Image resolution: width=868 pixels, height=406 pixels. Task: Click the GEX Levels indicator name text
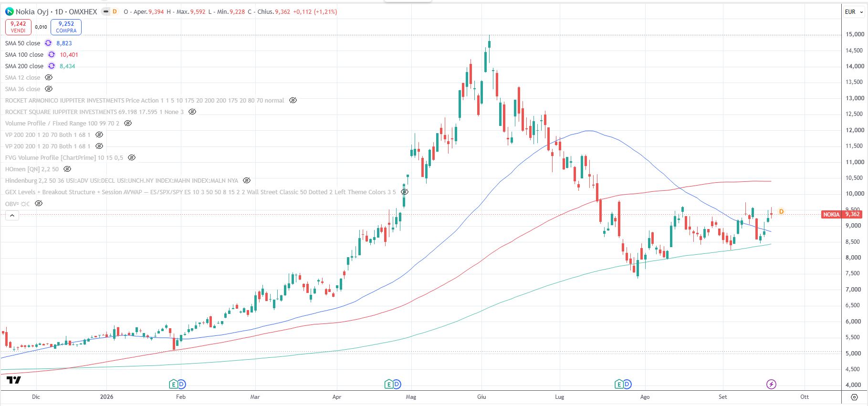click(x=200, y=192)
